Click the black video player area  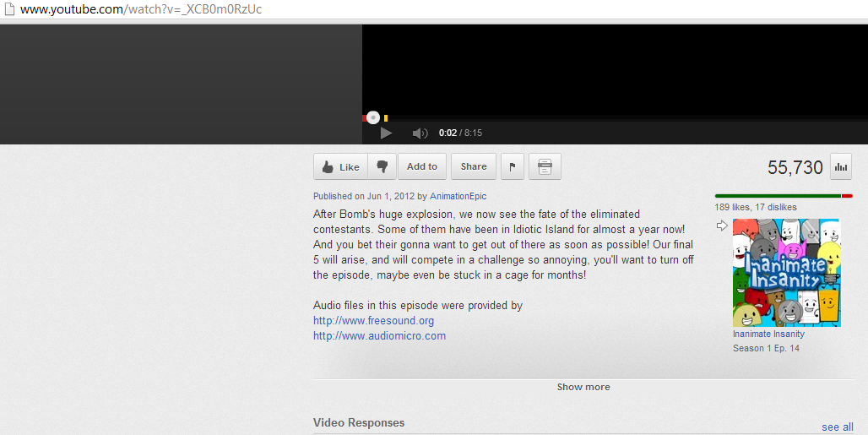[615, 69]
